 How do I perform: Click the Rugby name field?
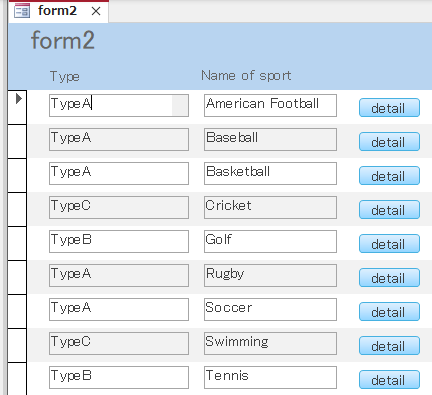click(270, 275)
